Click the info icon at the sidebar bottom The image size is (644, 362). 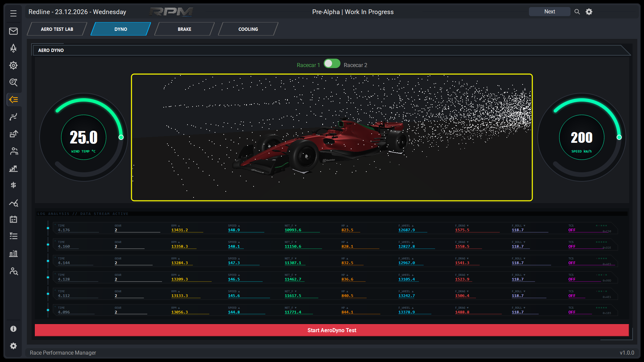(x=13, y=329)
